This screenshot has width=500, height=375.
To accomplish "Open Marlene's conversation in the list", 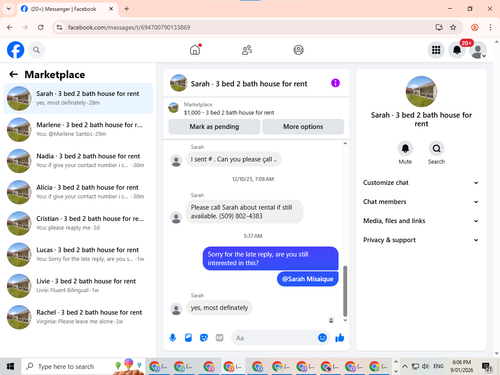I will pyautogui.click(x=78, y=129).
